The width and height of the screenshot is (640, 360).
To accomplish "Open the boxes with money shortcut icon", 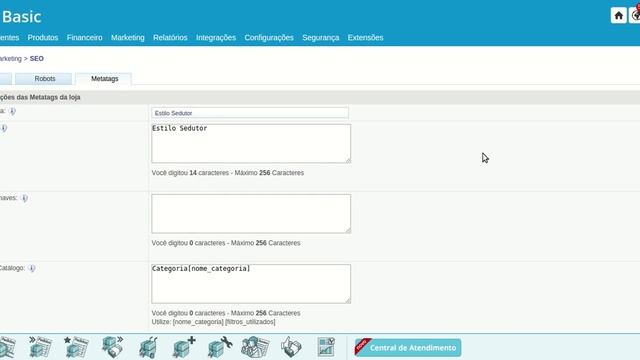I will (x=112, y=347).
